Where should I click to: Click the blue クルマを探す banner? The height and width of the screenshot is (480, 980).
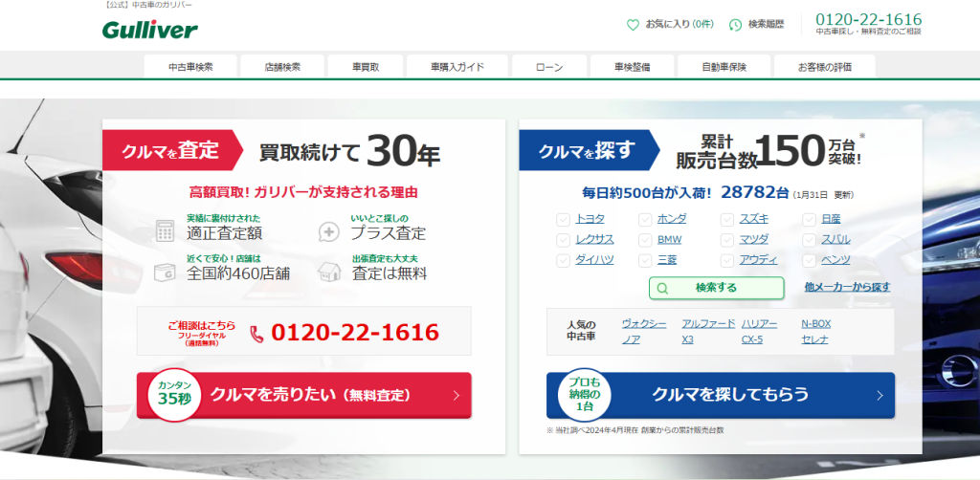click(589, 150)
